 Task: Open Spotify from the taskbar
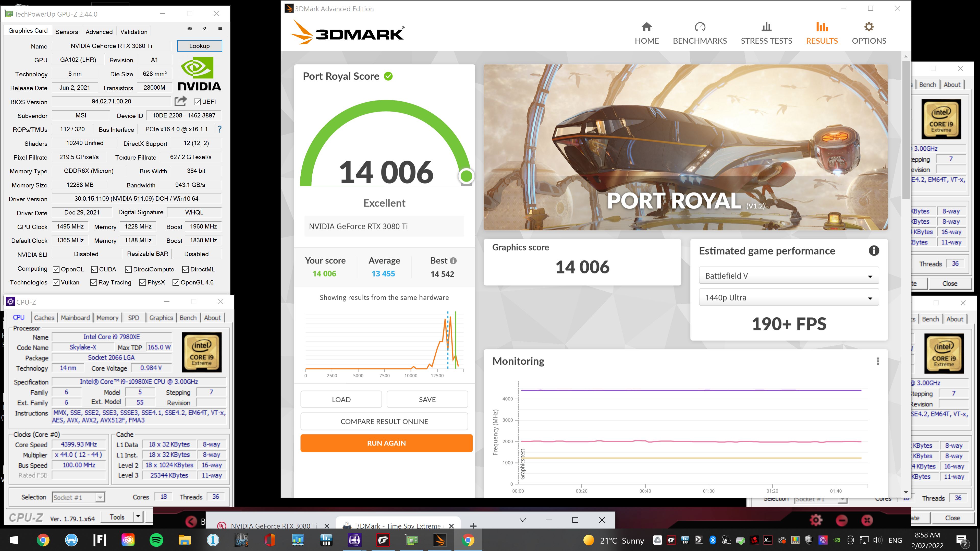(x=156, y=540)
